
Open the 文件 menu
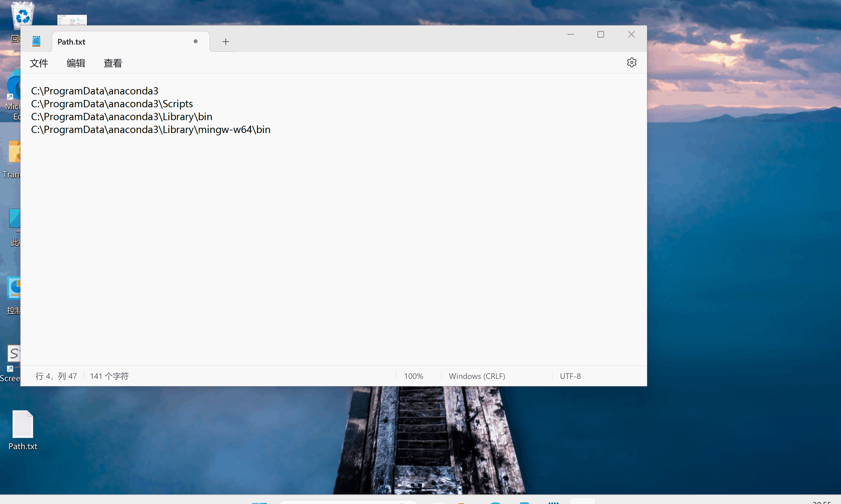tap(39, 63)
